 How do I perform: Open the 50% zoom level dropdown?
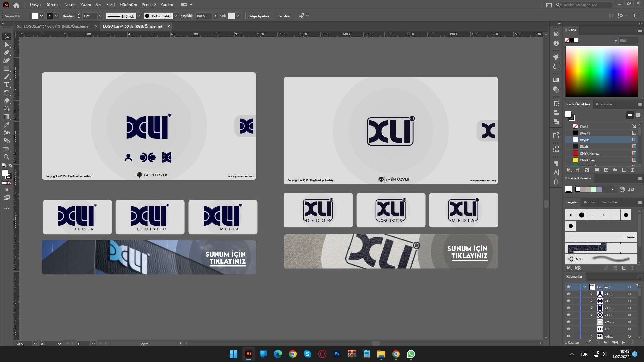(x=35, y=344)
